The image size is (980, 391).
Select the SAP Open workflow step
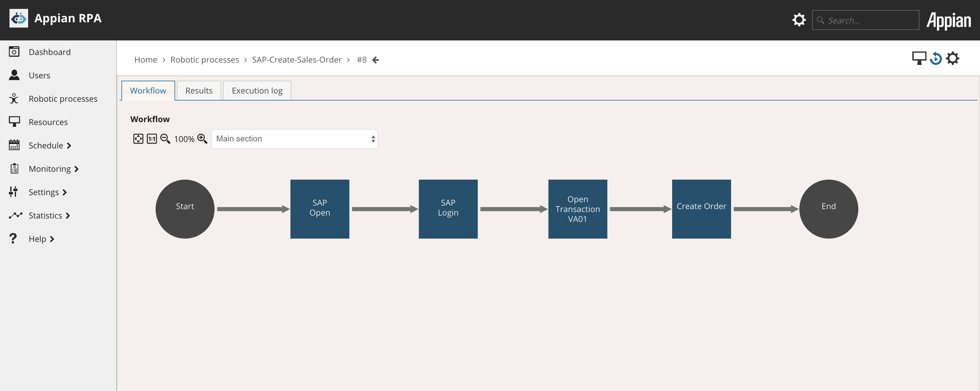tap(320, 209)
